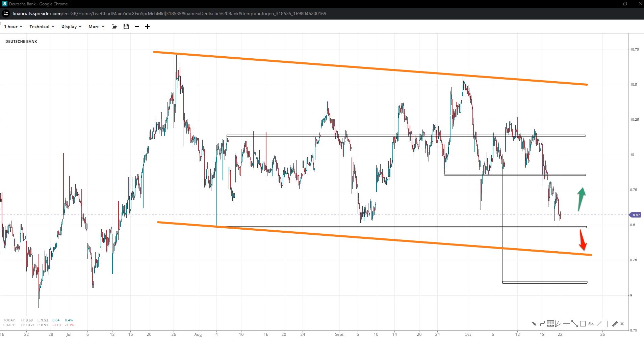Image resolution: width=644 pixels, height=346 pixels.
Task: Open the ruler measurement tool
Action: [x=615, y=324]
